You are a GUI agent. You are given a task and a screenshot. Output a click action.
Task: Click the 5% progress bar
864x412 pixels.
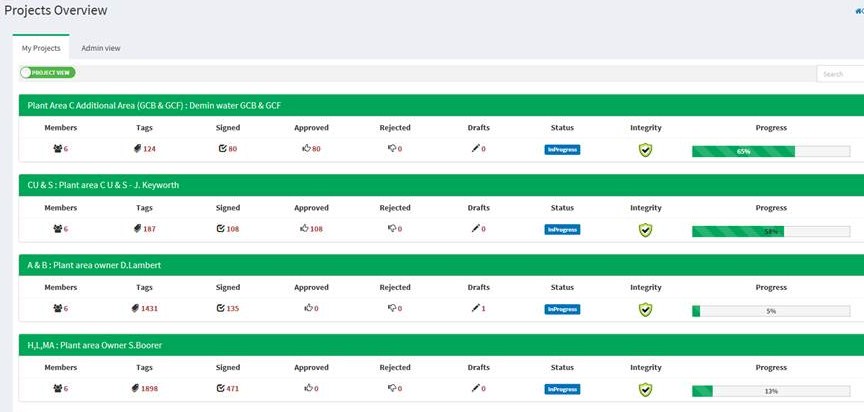(771, 311)
